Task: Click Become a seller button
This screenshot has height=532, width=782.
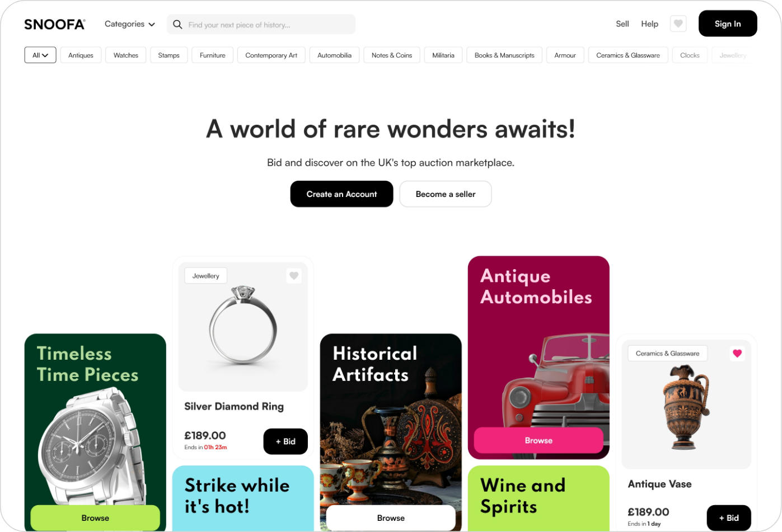Action: point(446,194)
